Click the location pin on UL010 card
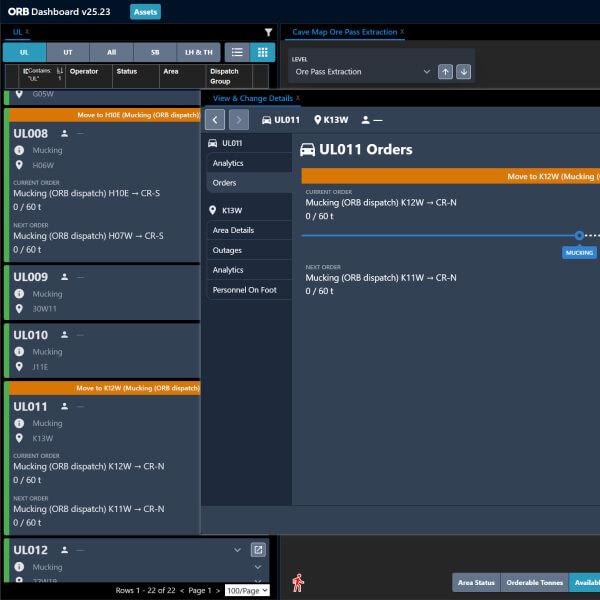The width and height of the screenshot is (600, 600). click(19, 367)
